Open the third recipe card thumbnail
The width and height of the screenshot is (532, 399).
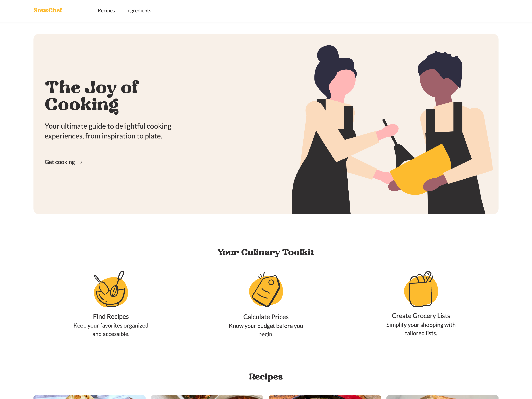tap(325, 397)
